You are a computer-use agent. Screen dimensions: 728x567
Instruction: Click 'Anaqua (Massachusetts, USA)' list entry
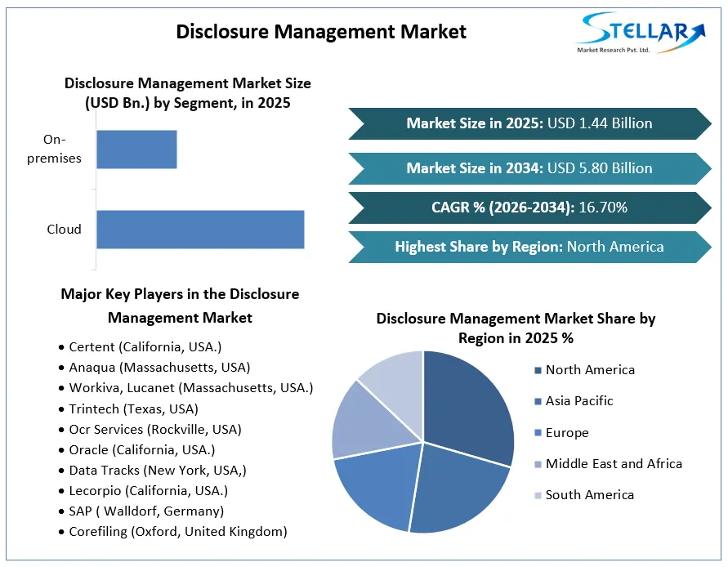pos(159,368)
